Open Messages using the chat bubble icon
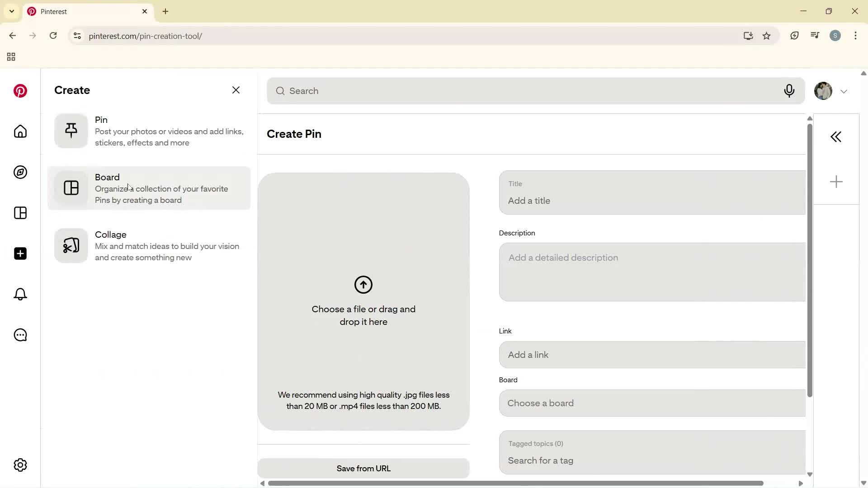868x488 pixels. tap(20, 335)
